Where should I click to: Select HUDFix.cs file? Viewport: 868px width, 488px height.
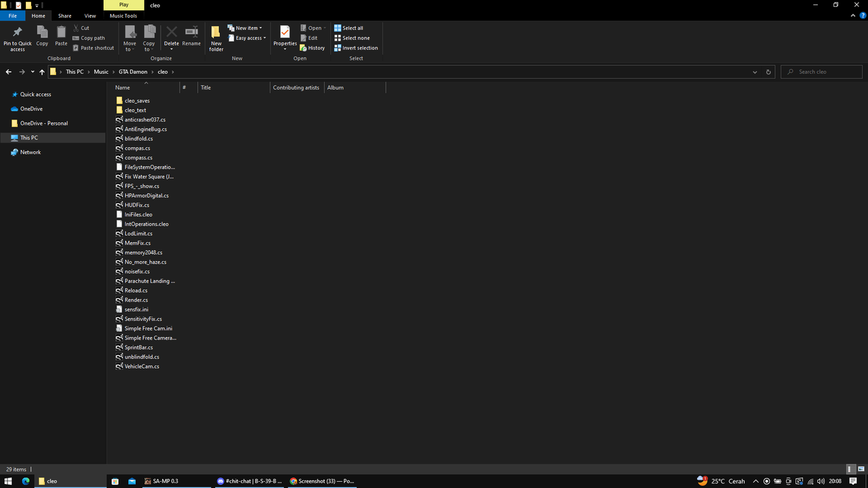coord(137,205)
